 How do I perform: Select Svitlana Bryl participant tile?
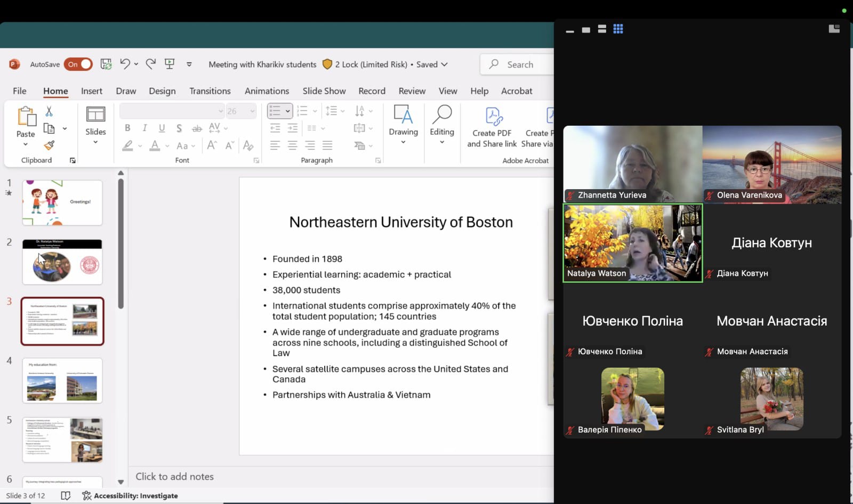pyautogui.click(x=772, y=399)
